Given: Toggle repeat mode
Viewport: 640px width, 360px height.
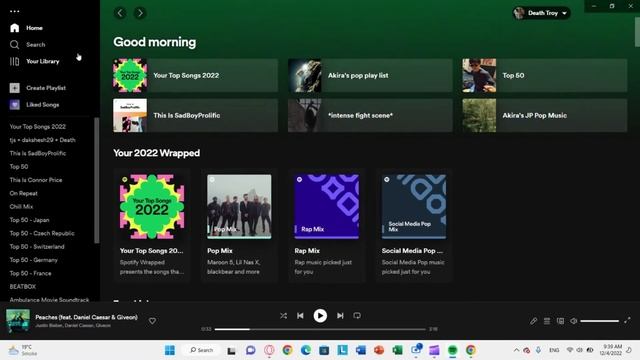Looking at the screenshot, I should point(357,316).
